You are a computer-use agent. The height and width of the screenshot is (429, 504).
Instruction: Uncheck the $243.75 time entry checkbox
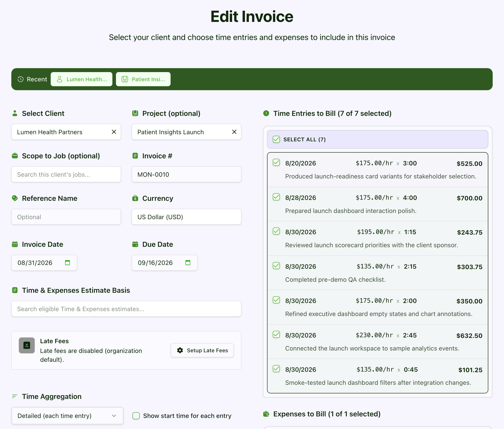pyautogui.click(x=276, y=231)
